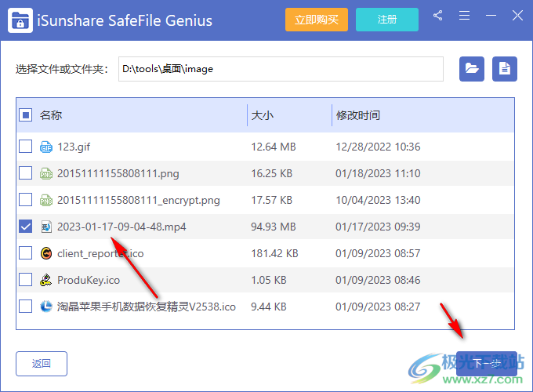Select file name 2015111155808111_encrypt.png
Viewport: 533px width, 392px height.
tap(139, 200)
